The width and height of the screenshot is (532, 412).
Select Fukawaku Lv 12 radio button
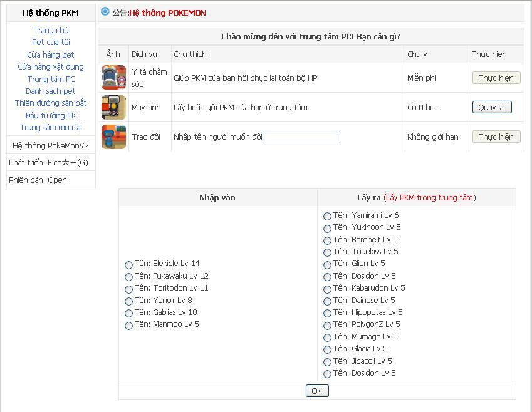(x=128, y=277)
